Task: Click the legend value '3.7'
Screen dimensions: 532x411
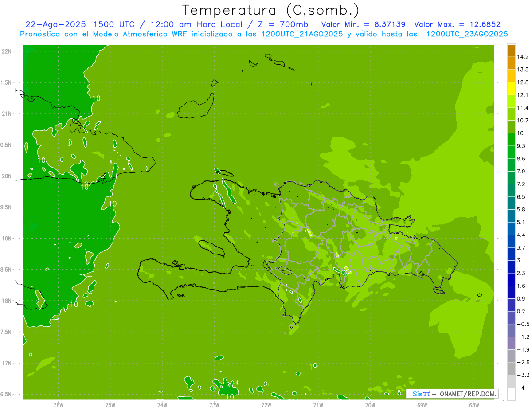Action: point(521,247)
